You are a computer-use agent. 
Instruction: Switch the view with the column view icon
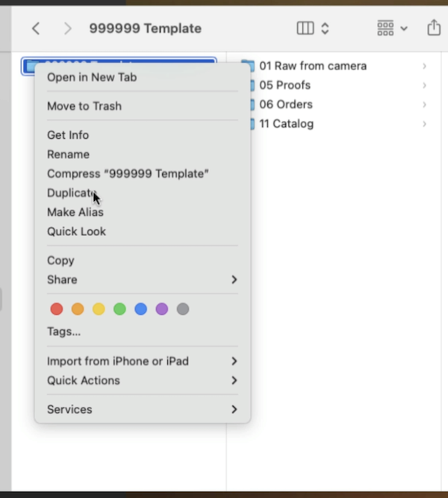305,28
